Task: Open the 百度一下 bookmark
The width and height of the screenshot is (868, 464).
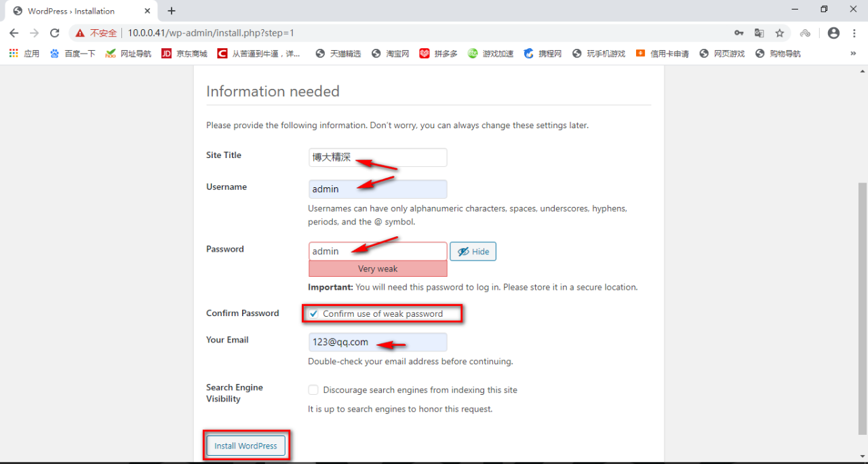Action: tap(73, 54)
